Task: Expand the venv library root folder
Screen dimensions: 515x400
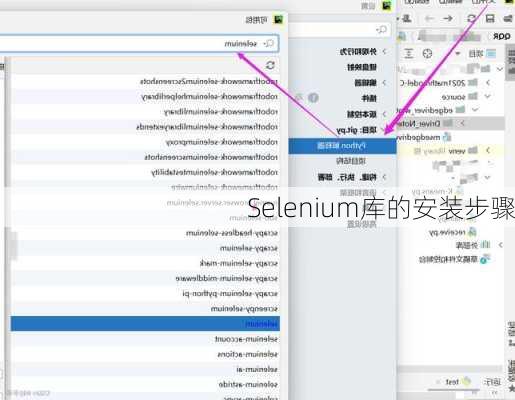Action: (488, 150)
